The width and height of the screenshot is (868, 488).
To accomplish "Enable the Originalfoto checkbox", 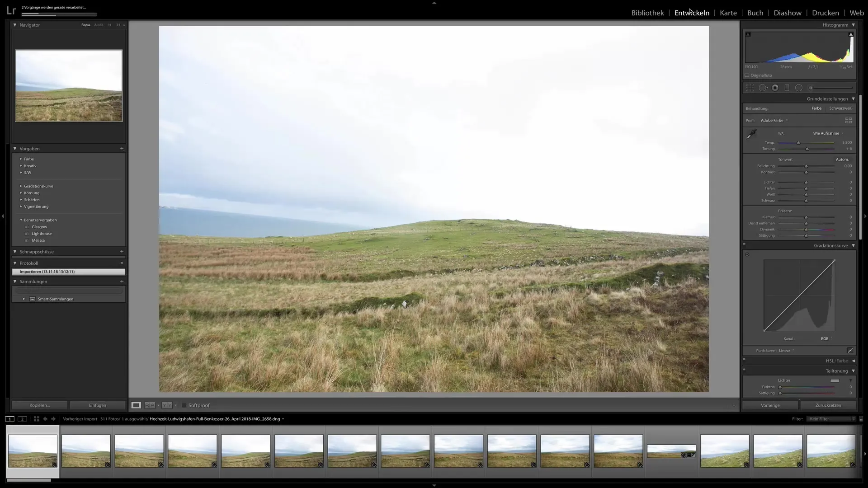I will 747,75.
